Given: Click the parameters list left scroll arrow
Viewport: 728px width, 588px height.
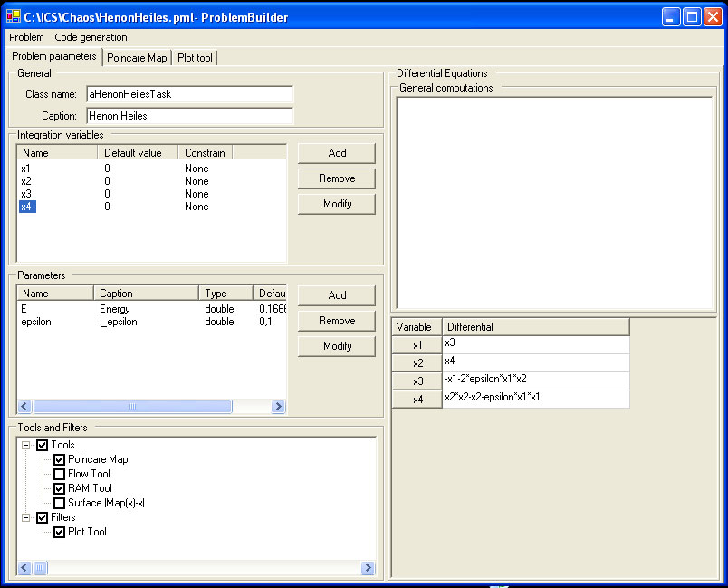Looking at the screenshot, I should [x=24, y=407].
